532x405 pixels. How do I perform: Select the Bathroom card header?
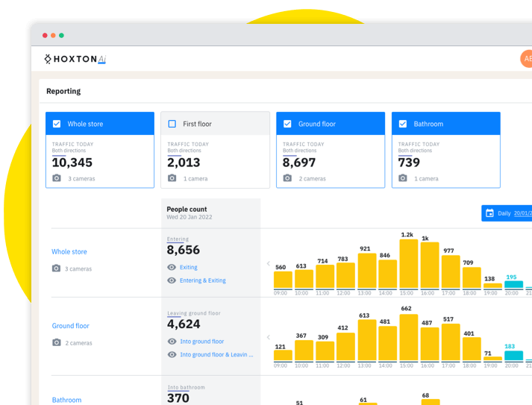pyautogui.click(x=446, y=124)
